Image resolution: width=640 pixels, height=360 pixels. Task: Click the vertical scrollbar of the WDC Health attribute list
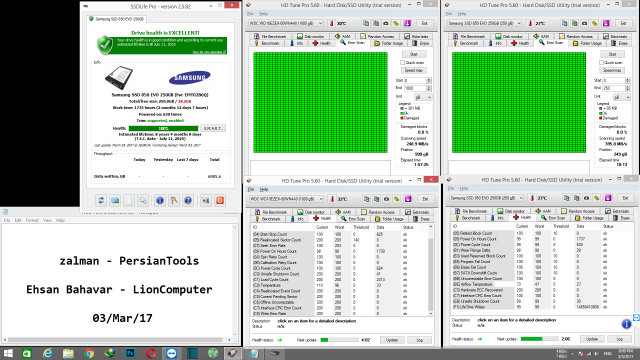[430, 270]
